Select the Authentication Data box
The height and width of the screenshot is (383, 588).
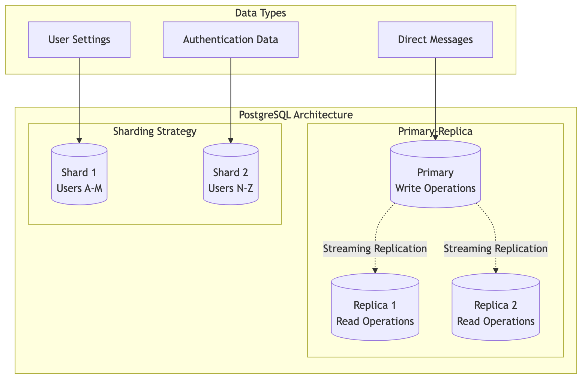click(231, 40)
